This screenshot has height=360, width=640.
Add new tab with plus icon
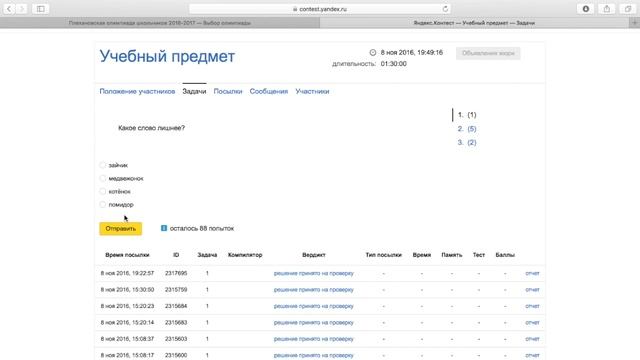coord(635,23)
